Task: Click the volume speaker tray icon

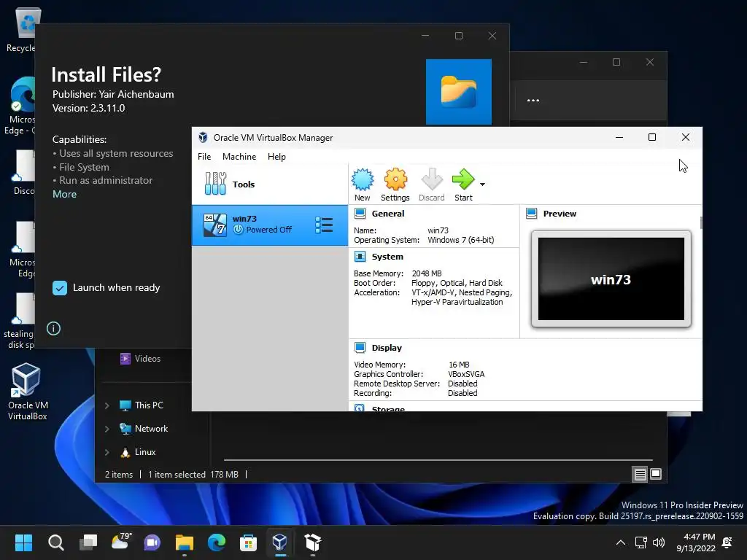Action: tap(659, 542)
